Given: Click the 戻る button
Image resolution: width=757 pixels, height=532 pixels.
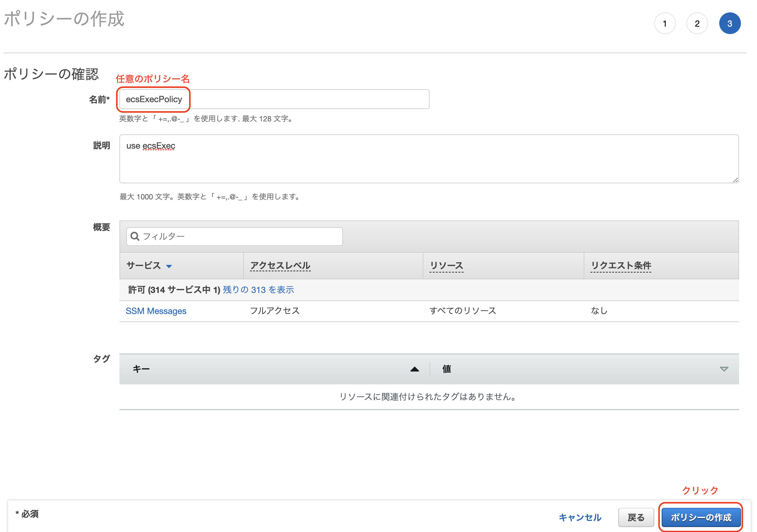Looking at the screenshot, I should (635, 517).
